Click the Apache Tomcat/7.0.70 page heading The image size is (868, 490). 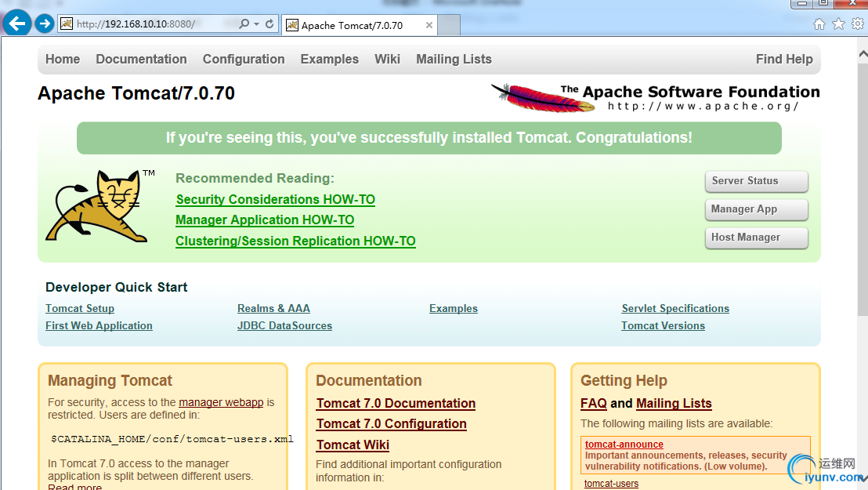(x=136, y=93)
